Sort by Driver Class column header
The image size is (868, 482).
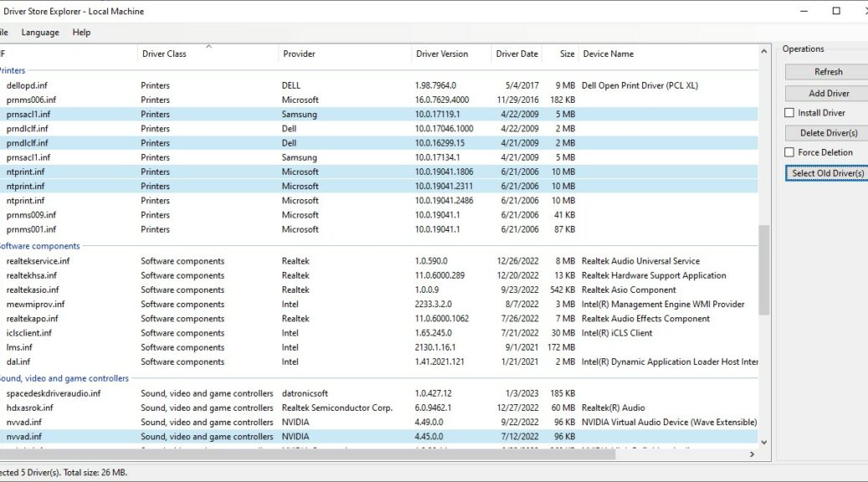click(x=207, y=54)
